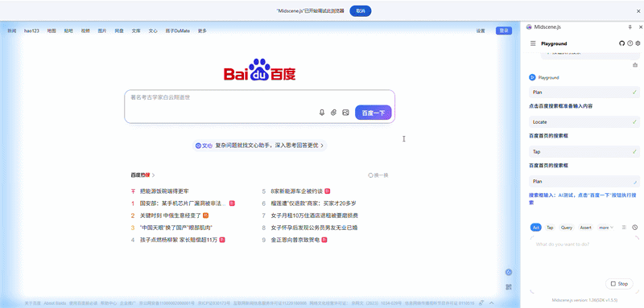Click the accessibility icon in Baidu footer
This screenshot has width=644, height=308.
click(x=481, y=303)
